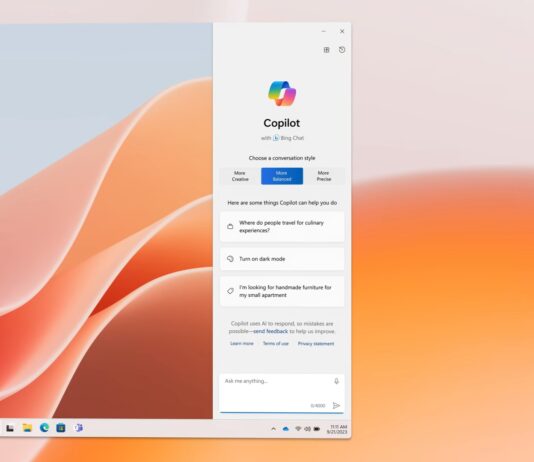The image size is (534, 462).
Task: Open chat history clock icon
Action: click(x=342, y=50)
